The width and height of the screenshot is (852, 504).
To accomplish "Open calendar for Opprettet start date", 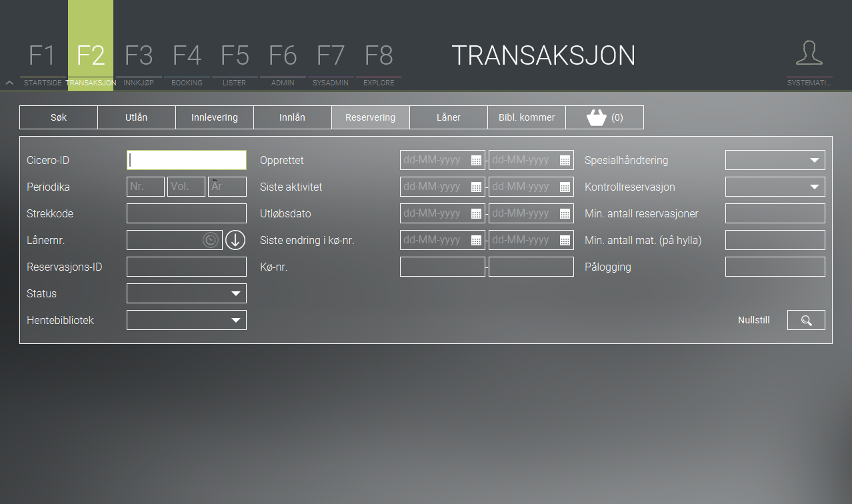I will (476, 160).
